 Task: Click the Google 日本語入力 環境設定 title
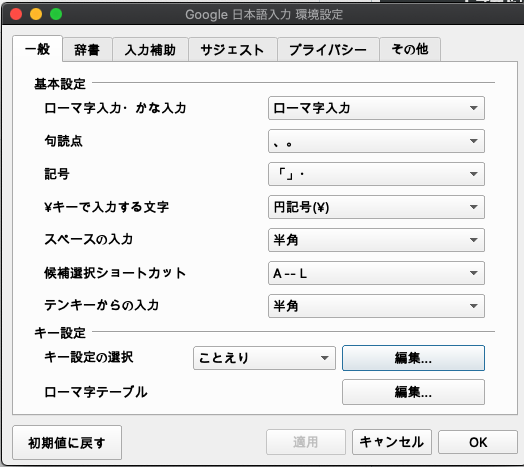tap(264, 15)
